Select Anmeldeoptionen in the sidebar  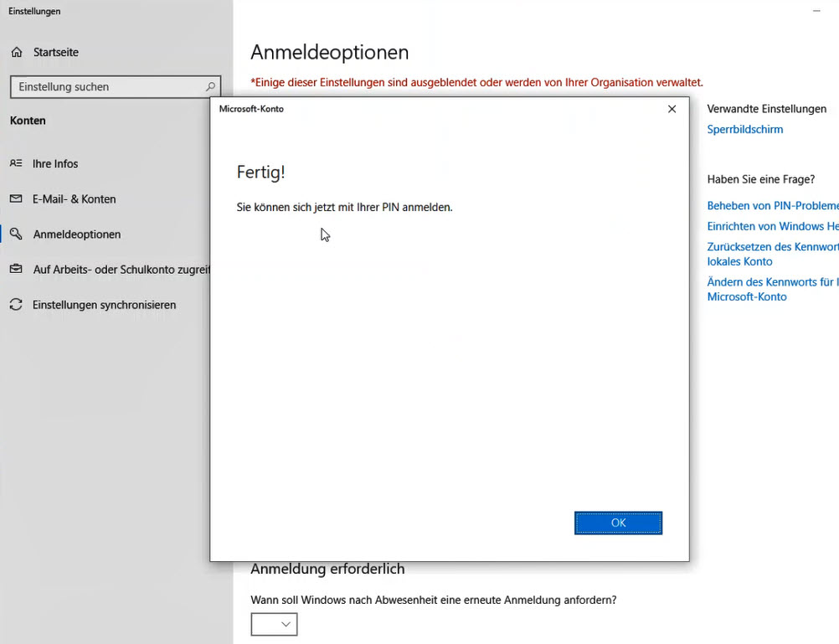(x=76, y=234)
